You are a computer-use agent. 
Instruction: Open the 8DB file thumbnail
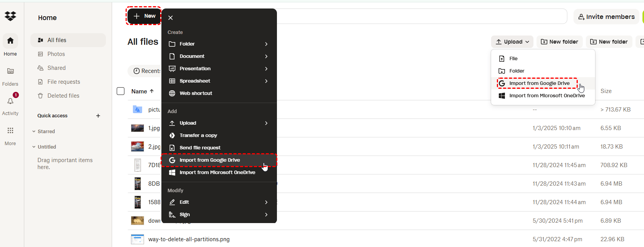[138, 184]
